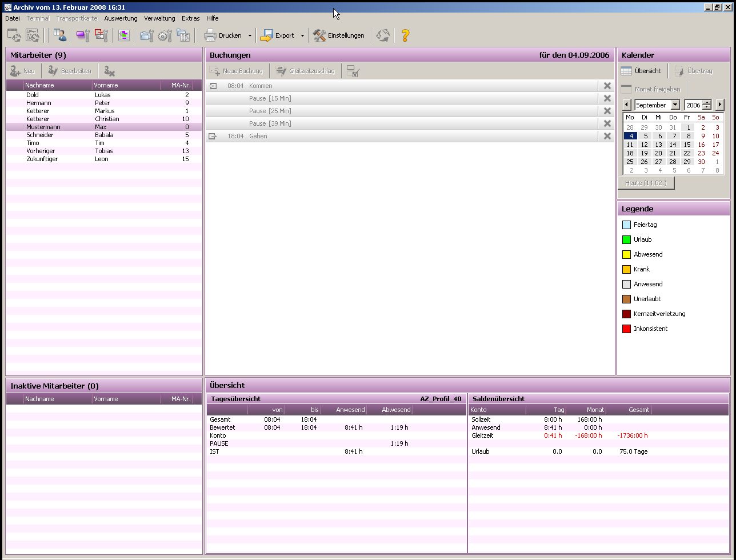Select employee Hermann Peter
This screenshot has width=736, height=560.
[x=104, y=103]
